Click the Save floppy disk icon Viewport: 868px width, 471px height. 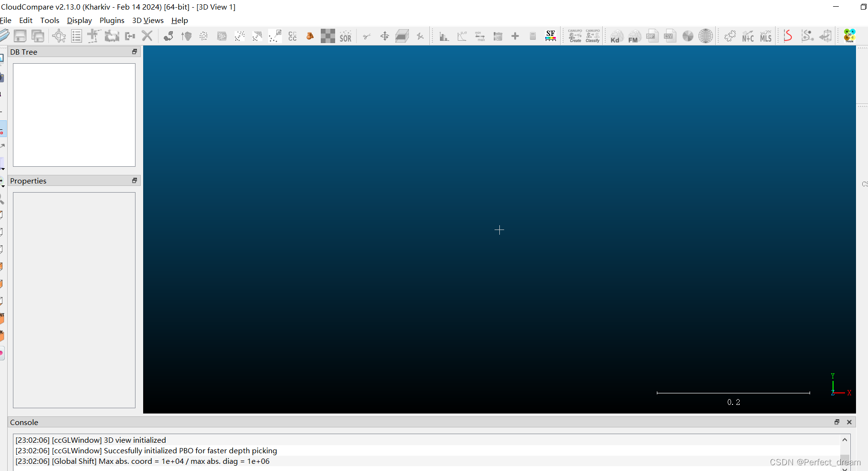20,36
